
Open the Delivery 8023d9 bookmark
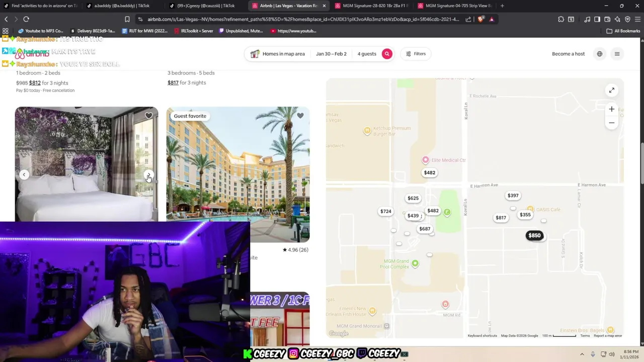pos(94,31)
